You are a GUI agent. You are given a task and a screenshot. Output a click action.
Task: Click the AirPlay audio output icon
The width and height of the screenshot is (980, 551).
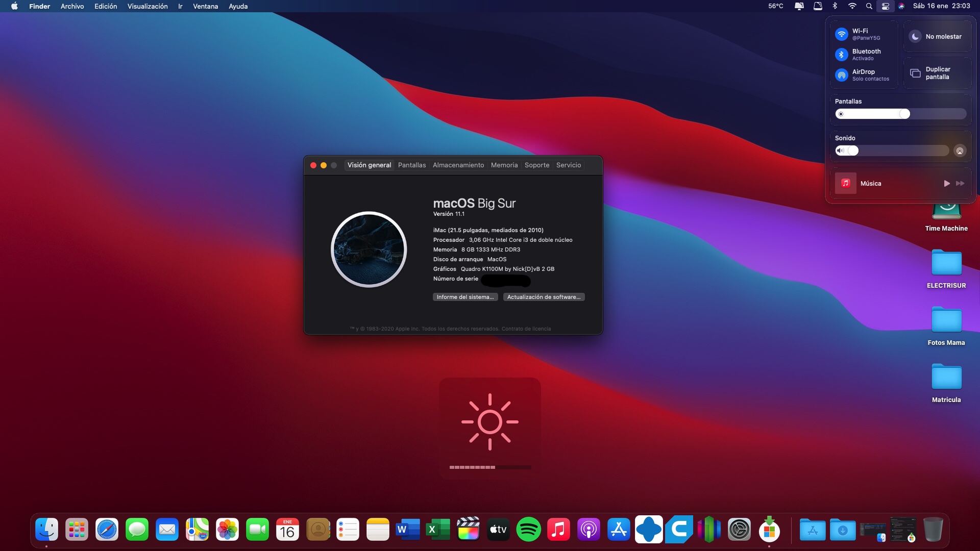pos(960,151)
